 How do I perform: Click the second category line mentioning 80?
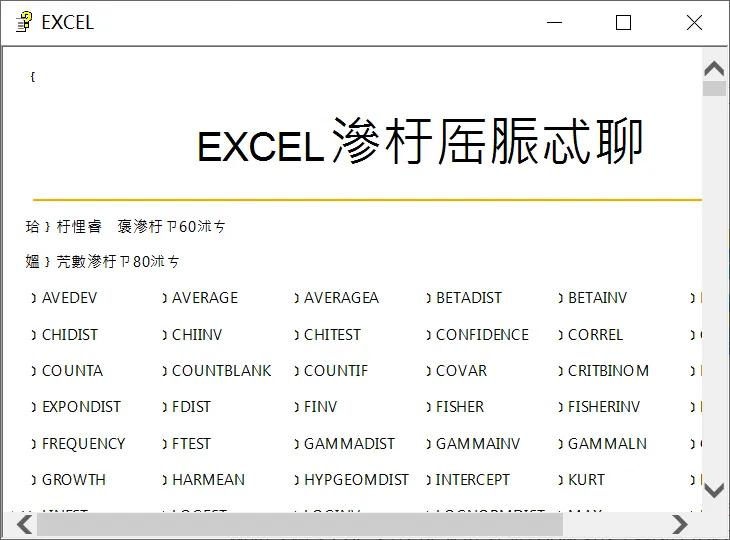coord(102,262)
